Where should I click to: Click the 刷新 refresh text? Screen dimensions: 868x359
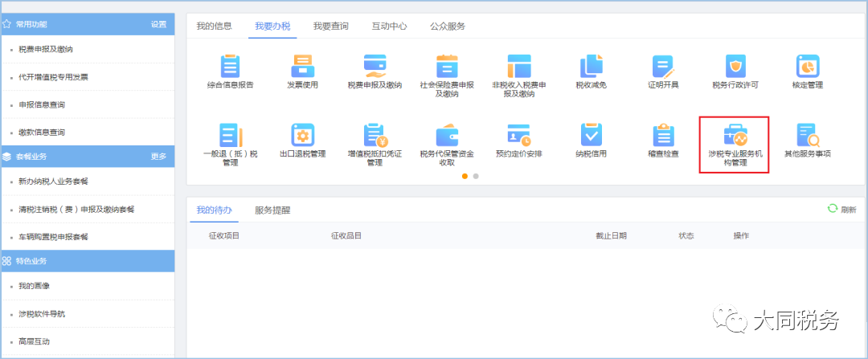(x=849, y=210)
